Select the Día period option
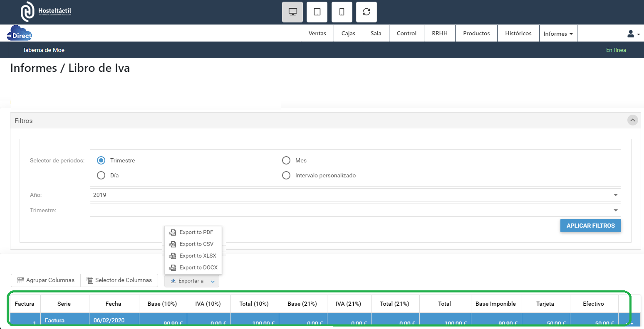 [x=101, y=175]
